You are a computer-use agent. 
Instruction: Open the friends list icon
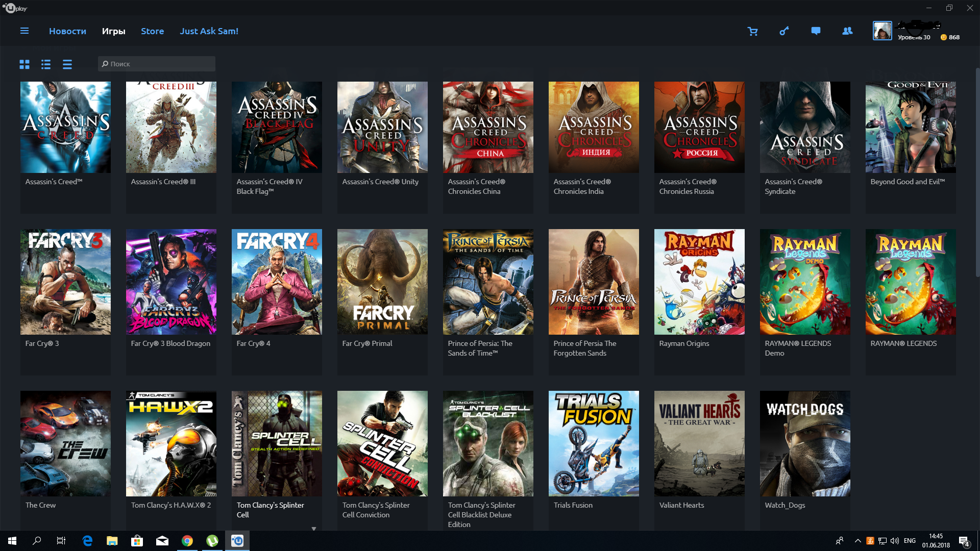click(847, 31)
